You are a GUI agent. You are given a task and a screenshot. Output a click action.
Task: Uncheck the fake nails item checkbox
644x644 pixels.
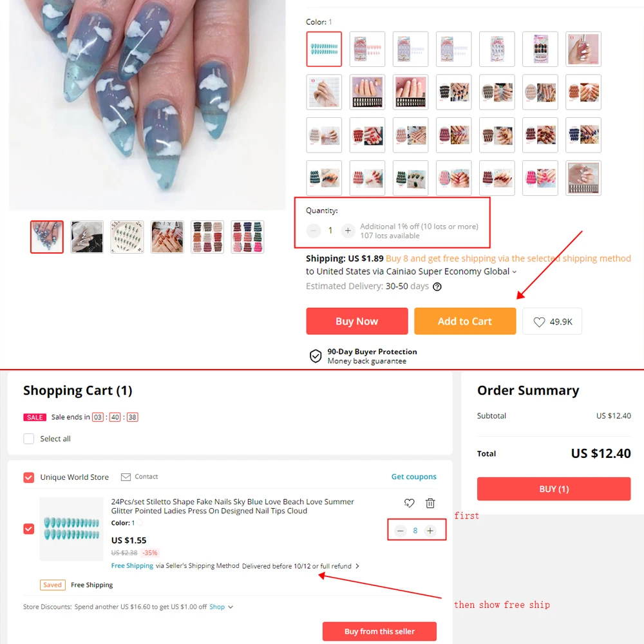pos(29,529)
